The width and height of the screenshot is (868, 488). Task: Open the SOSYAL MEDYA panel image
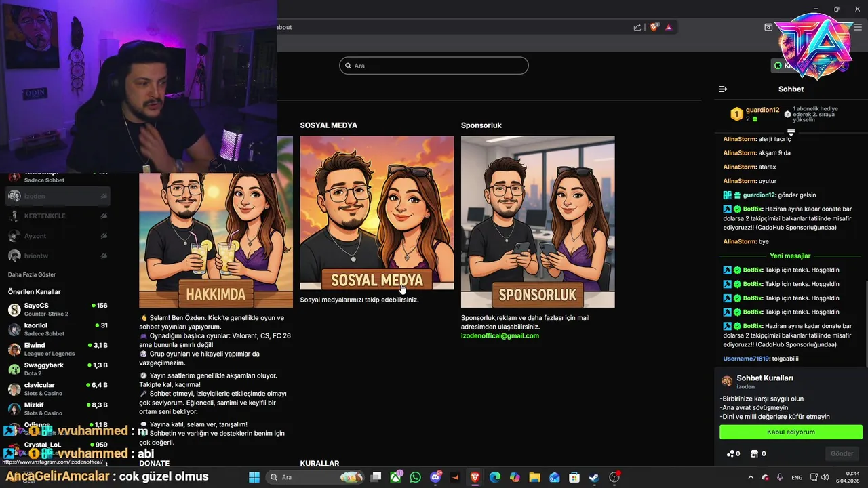[377, 213]
